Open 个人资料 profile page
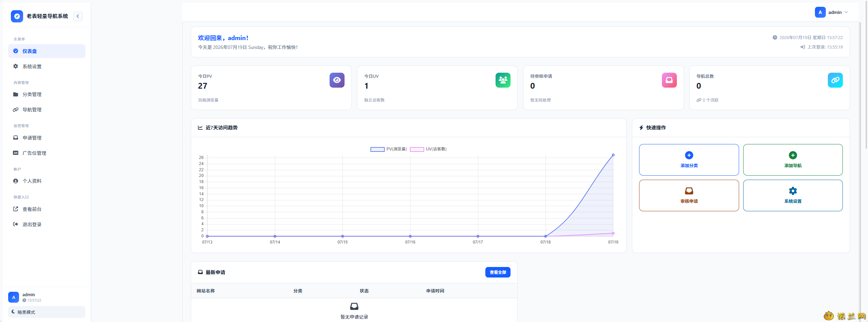Image resolution: width=868 pixels, height=322 pixels. [x=47, y=181]
